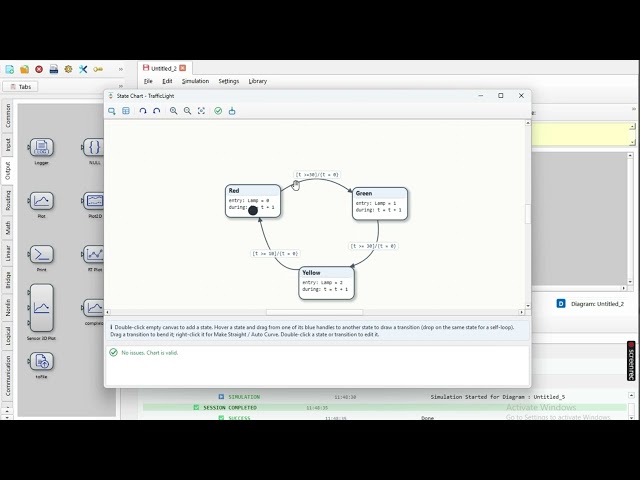Click the 'No issues. Chart is valid.' message
This screenshot has height=480, width=640.
pos(149,353)
